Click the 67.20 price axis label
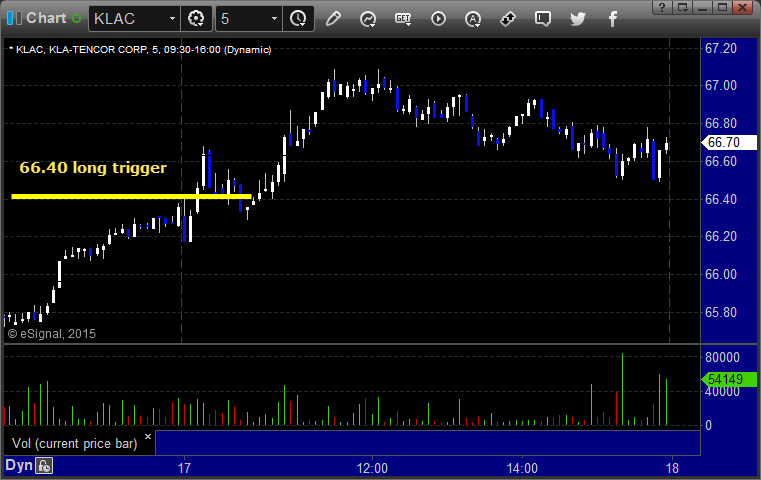 [x=721, y=48]
